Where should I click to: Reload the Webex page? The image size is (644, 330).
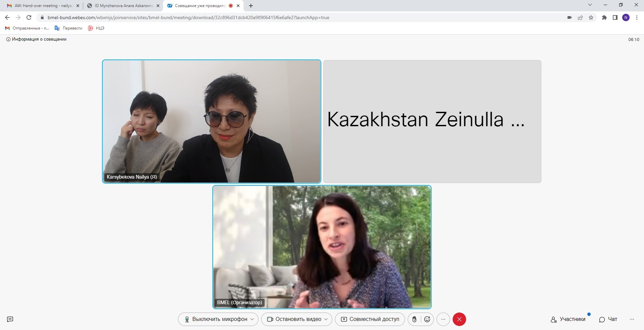coord(29,17)
